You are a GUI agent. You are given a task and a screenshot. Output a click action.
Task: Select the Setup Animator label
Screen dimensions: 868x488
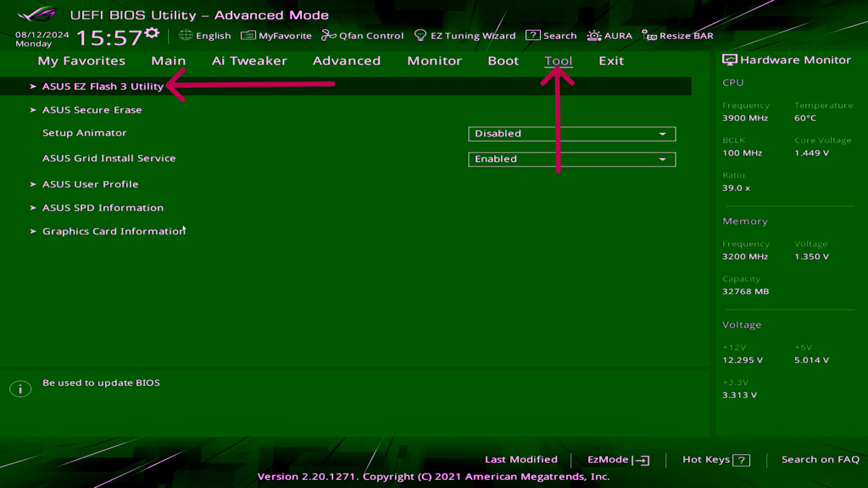(x=85, y=133)
